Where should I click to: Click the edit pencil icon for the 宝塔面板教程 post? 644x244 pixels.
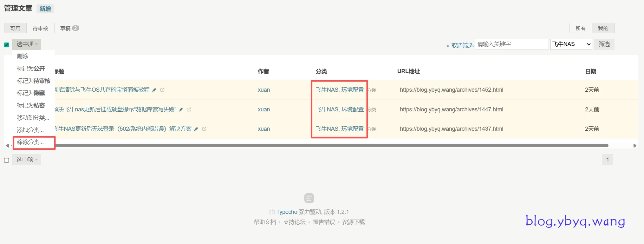click(x=154, y=90)
